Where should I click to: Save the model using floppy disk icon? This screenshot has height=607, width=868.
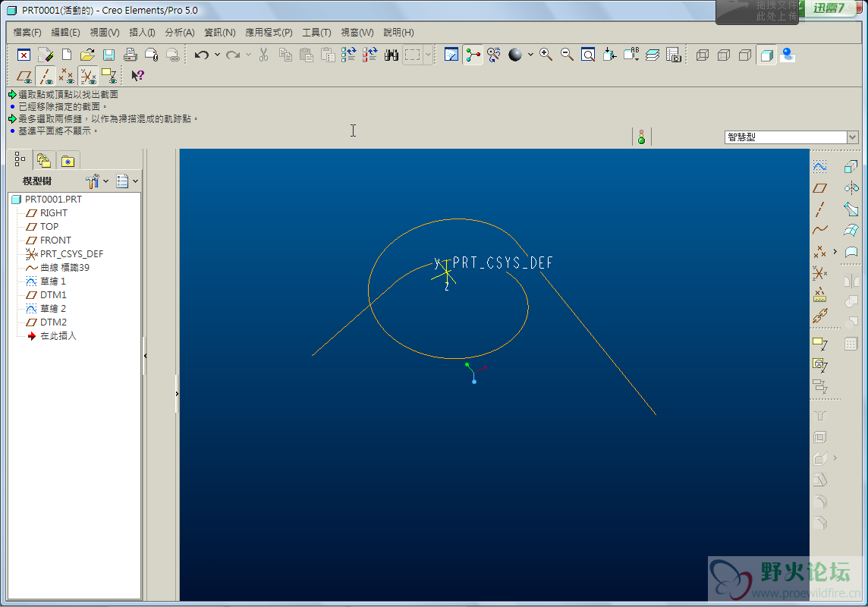108,55
